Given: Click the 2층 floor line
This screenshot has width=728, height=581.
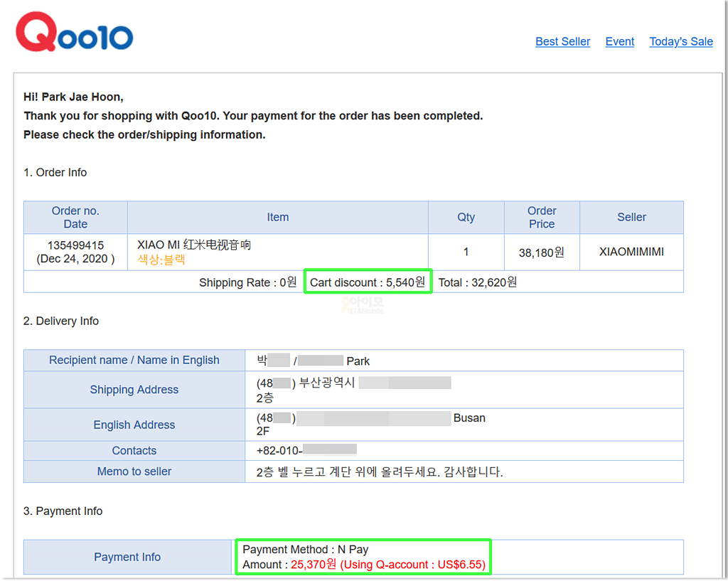Looking at the screenshot, I should 265,398.
